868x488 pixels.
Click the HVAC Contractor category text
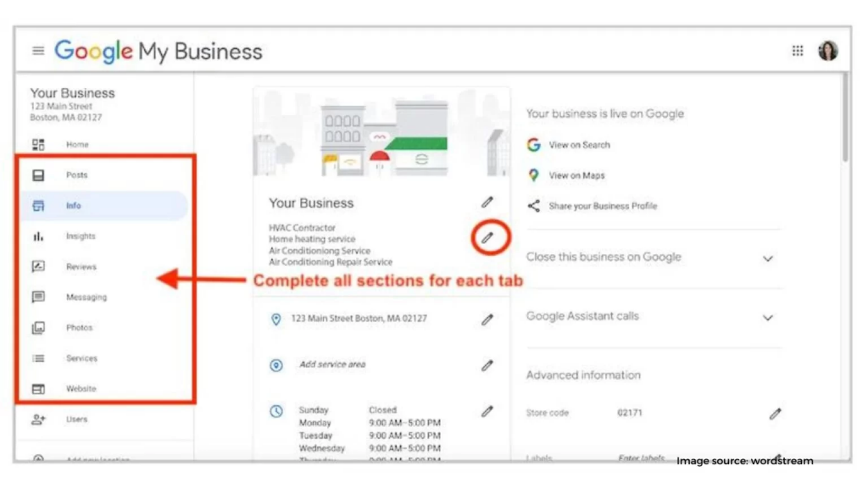(x=302, y=227)
